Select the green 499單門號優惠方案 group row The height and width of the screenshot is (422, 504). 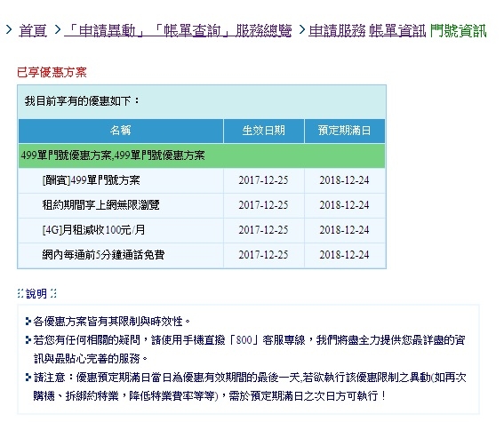pyautogui.click(x=202, y=155)
